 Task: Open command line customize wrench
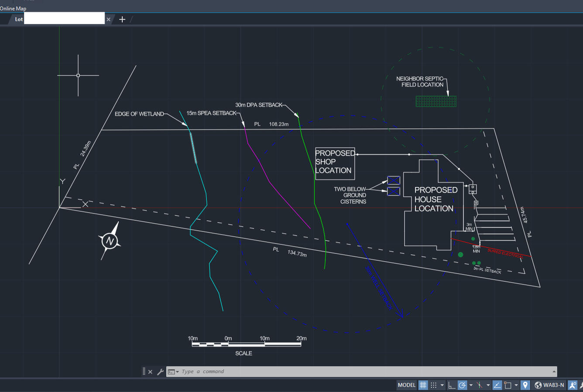(160, 372)
